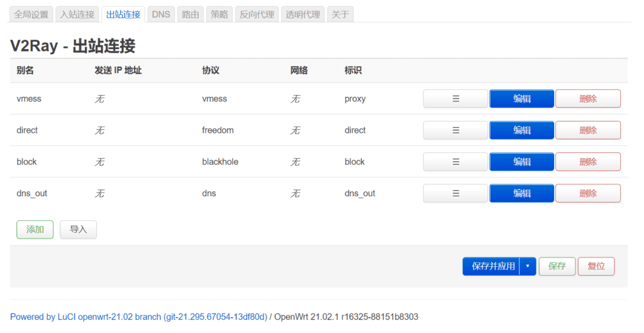Switch to the 全局设置 tab
The height and width of the screenshot is (333, 644).
pyautogui.click(x=31, y=14)
